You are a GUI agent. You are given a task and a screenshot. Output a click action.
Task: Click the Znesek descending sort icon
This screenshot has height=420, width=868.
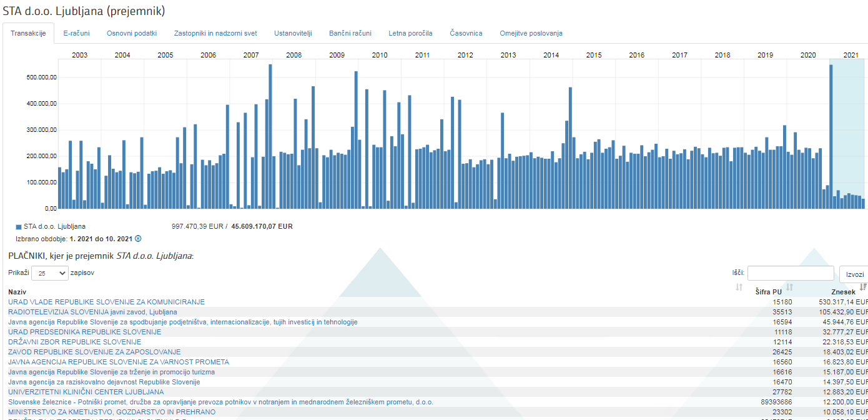click(x=863, y=287)
